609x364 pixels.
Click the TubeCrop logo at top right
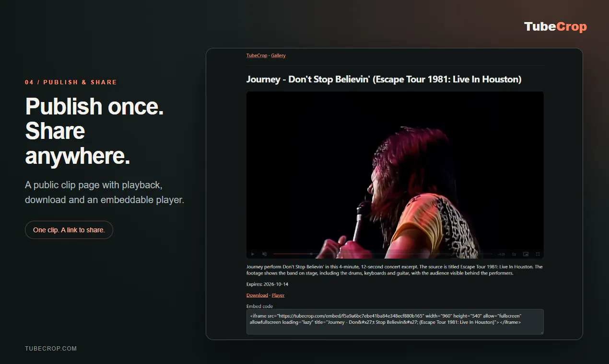[555, 27]
